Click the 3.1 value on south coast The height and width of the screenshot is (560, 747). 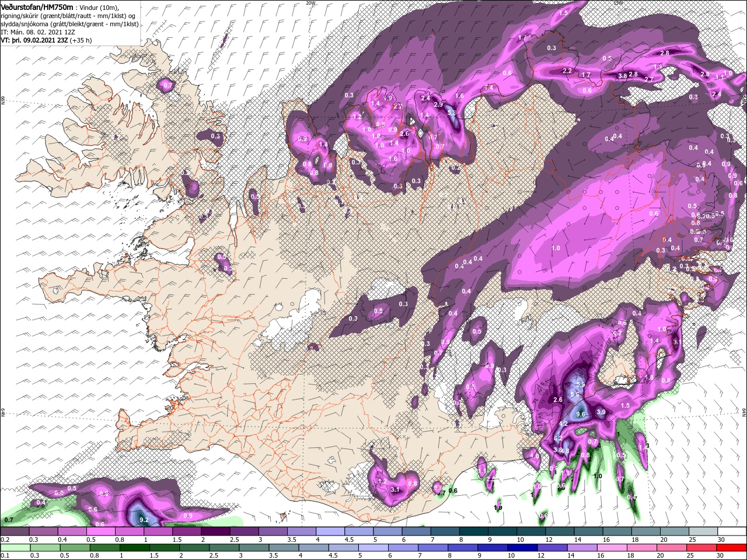(x=395, y=489)
